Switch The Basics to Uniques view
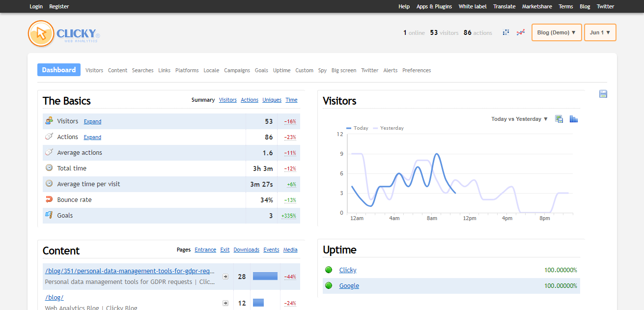644x310 pixels. (x=272, y=100)
